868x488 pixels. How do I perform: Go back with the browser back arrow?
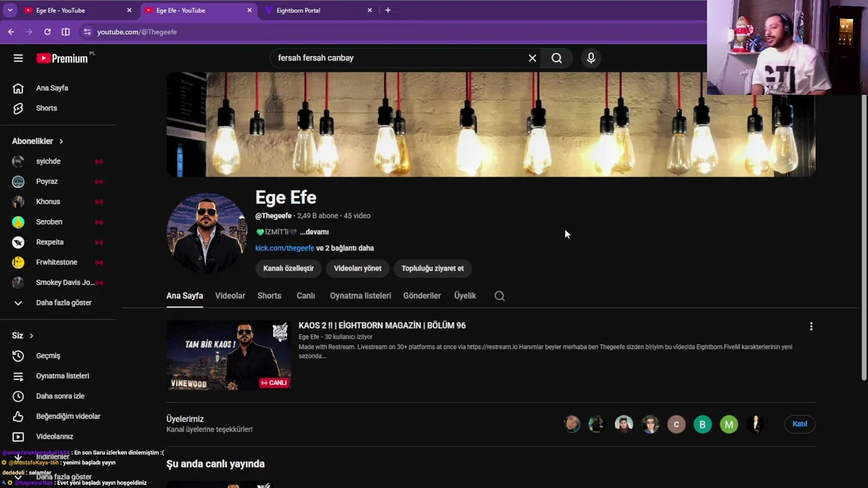(11, 32)
